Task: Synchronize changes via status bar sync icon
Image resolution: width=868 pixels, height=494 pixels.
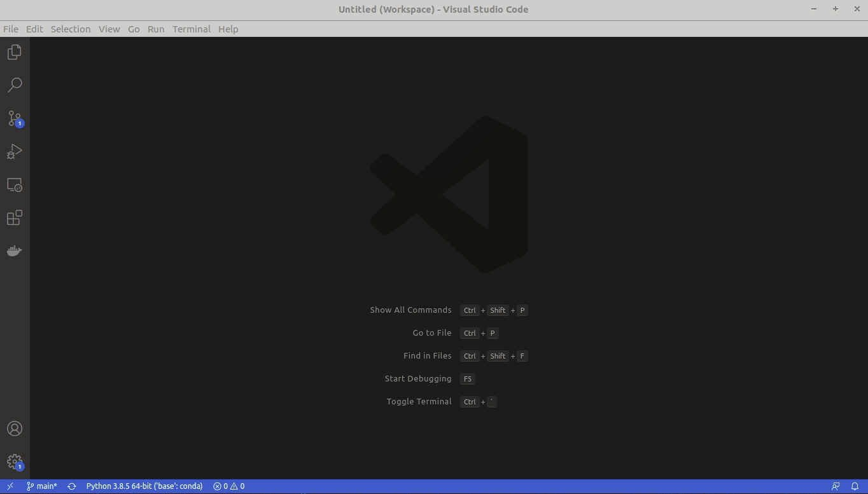Action: (x=72, y=486)
